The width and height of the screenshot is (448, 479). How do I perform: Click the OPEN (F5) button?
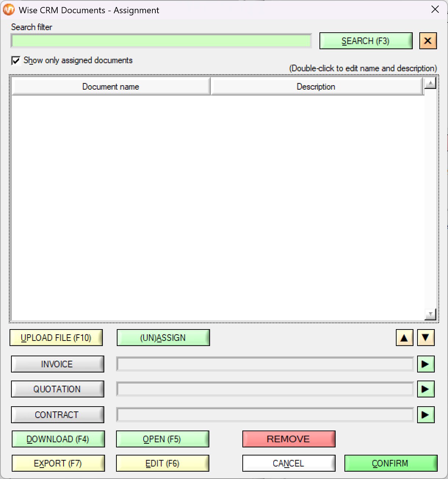[x=162, y=439]
